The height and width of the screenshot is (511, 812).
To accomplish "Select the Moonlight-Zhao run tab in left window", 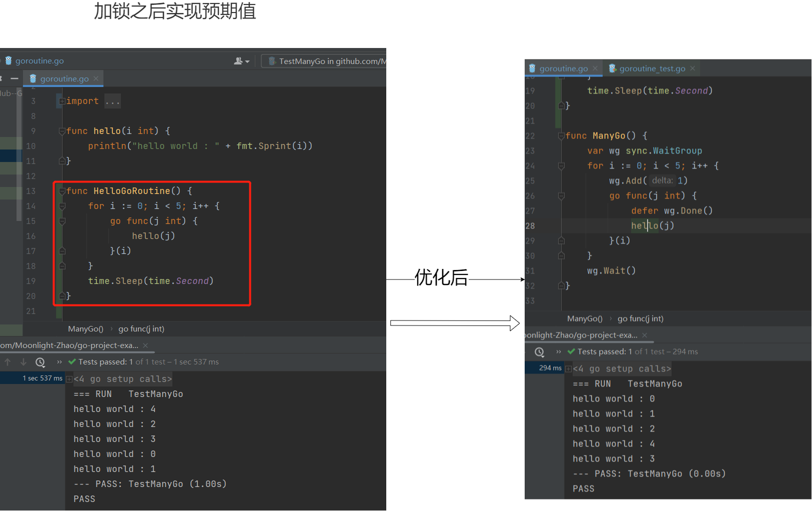I will [69, 345].
